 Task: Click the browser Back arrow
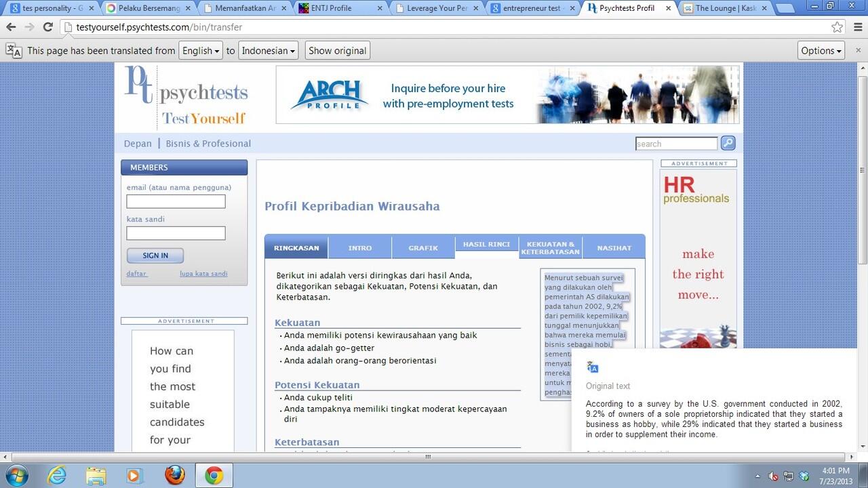11,27
